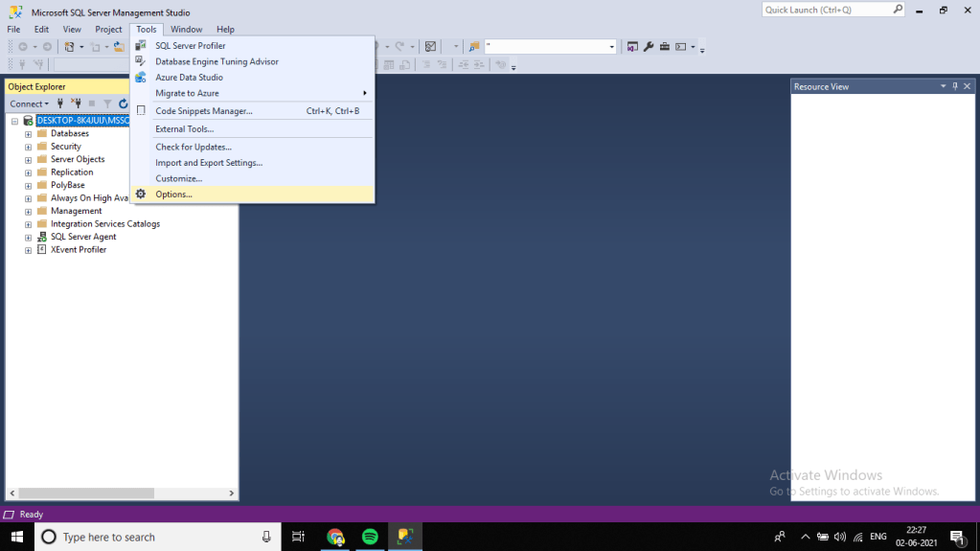980x551 pixels.
Task: Click the Solution Explorer toolbar icon
Action: coord(632,46)
